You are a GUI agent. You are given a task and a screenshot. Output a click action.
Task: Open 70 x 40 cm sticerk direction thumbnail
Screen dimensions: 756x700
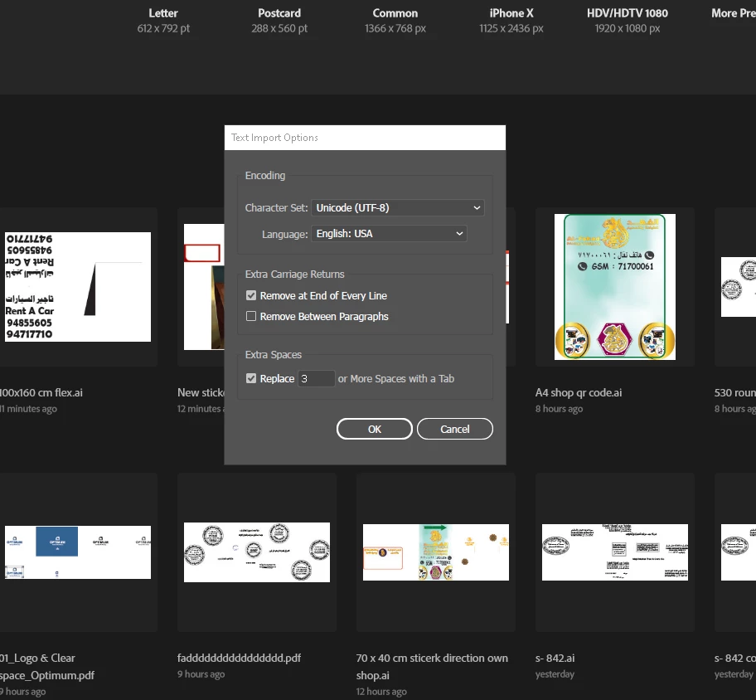436,552
